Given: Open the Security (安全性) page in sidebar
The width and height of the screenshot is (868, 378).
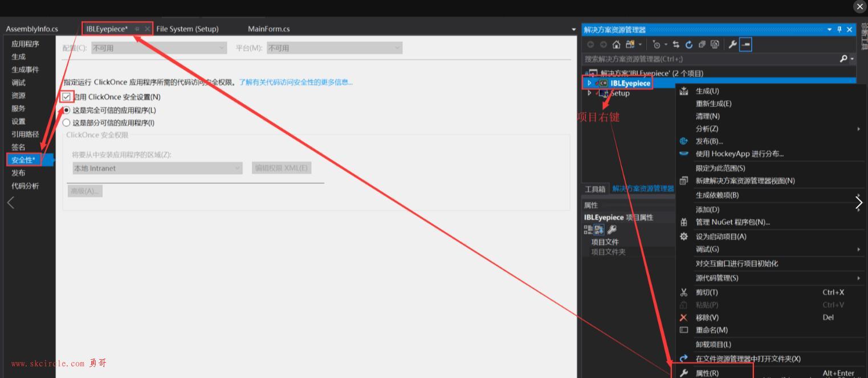Looking at the screenshot, I should pos(23,160).
